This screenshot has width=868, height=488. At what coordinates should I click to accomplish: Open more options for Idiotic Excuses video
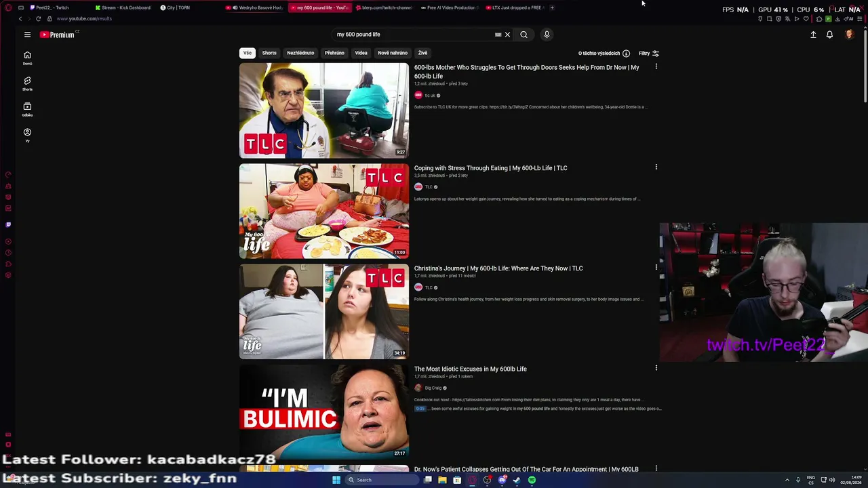click(656, 368)
